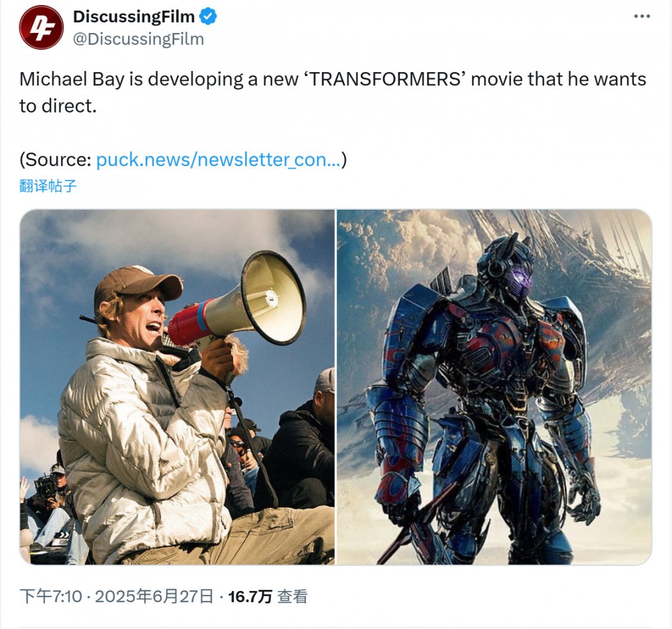The image size is (672, 629).
Task: Open the @DiscussingFilm handle link
Action: coord(138,39)
